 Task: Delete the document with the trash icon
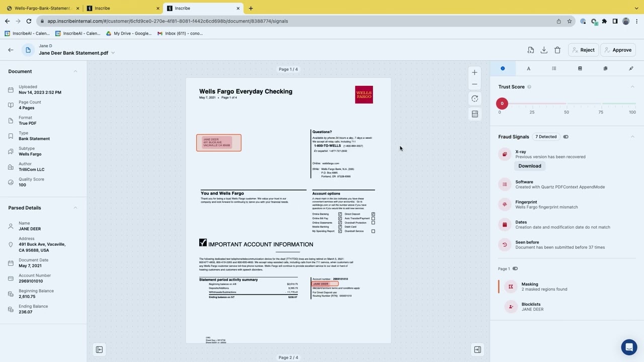point(557,50)
